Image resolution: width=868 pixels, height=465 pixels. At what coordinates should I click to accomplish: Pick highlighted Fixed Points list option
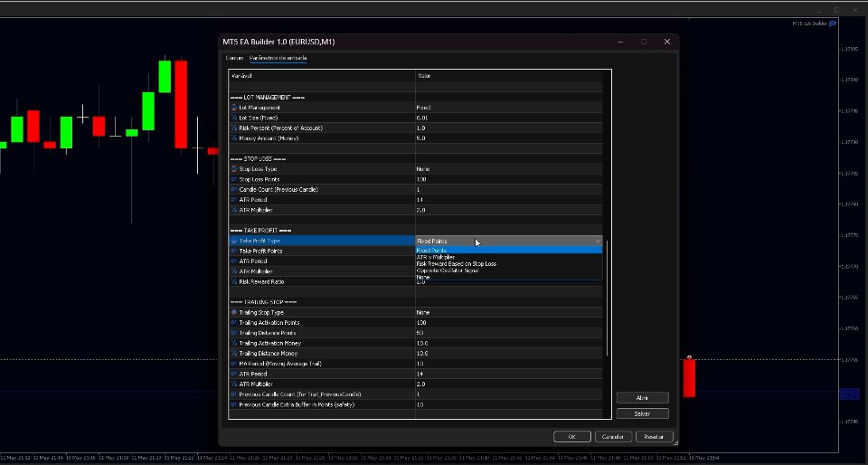tap(509, 251)
